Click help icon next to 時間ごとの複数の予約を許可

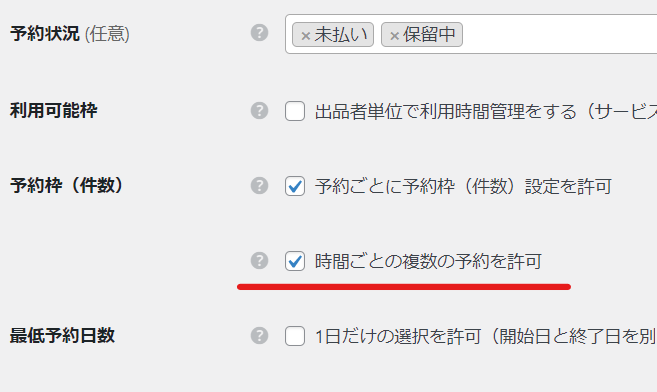click(x=259, y=260)
